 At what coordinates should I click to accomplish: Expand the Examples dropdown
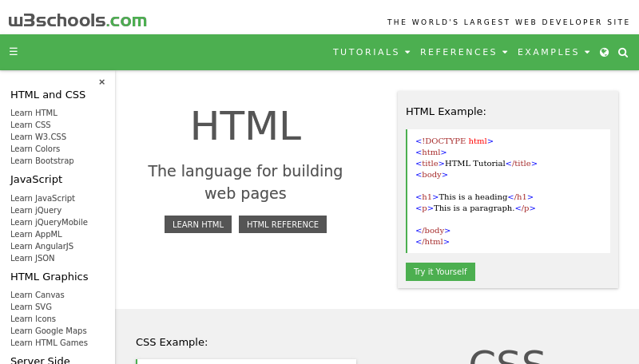pos(554,52)
